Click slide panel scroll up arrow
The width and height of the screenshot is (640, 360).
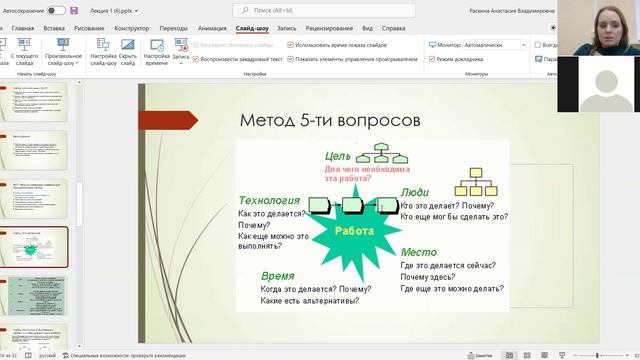(79, 83)
